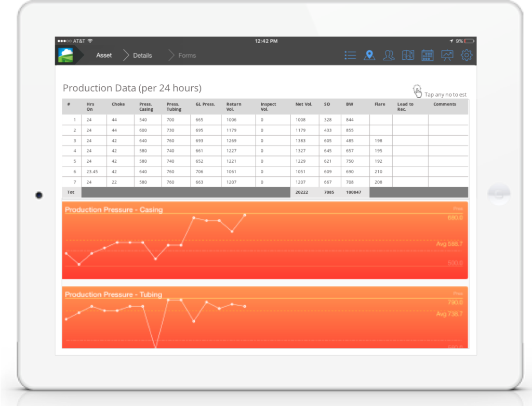Switch to the Asset breadcrumb step
This screenshot has height=406, width=532.
[103, 55]
